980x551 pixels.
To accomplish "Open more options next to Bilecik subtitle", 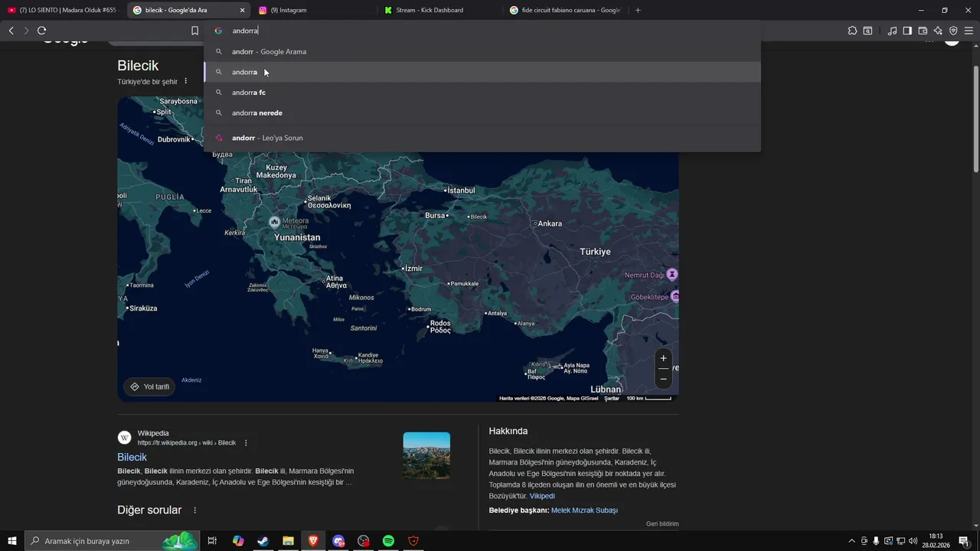I will point(185,81).
